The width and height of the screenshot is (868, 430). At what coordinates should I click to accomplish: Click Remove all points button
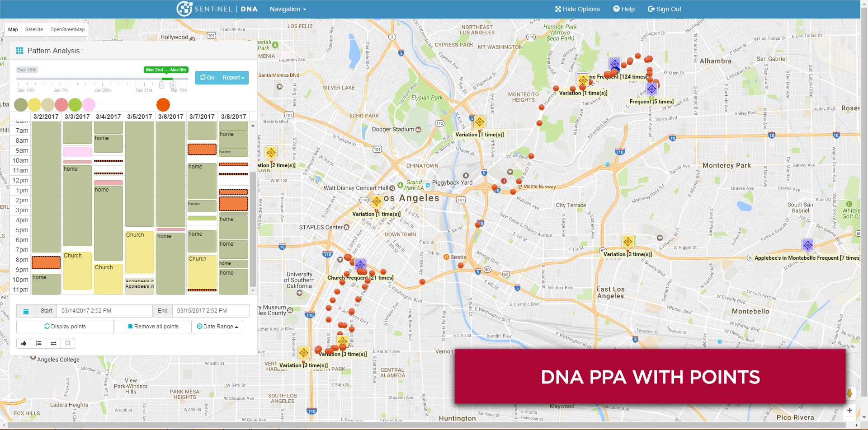pyautogui.click(x=153, y=327)
